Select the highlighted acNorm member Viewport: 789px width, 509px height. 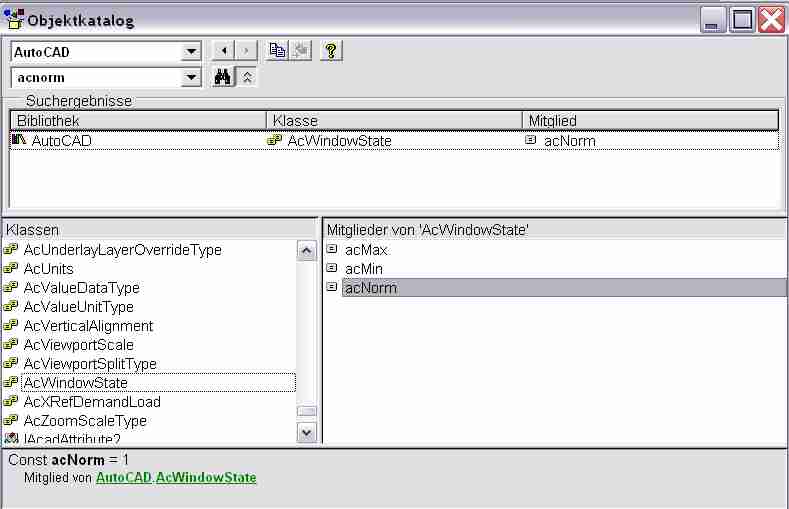(564, 288)
